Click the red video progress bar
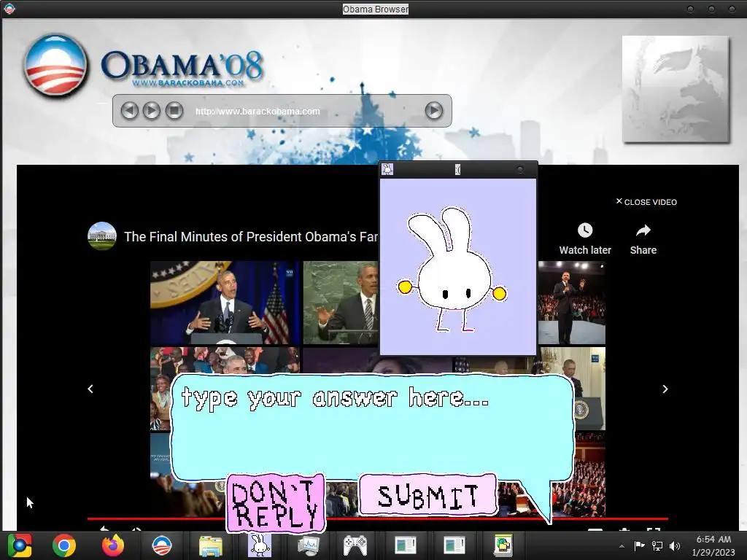The height and width of the screenshot is (560, 747). coord(377,518)
